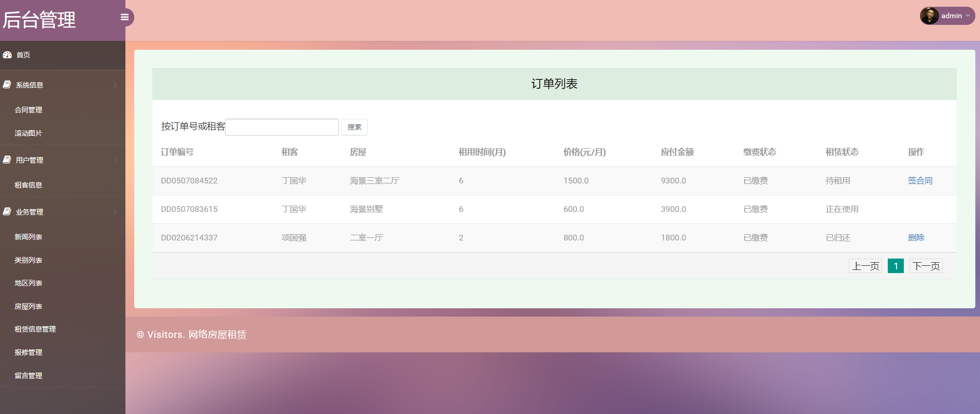Click the order number or tenant search field
The width and height of the screenshot is (980, 414).
coord(282,127)
